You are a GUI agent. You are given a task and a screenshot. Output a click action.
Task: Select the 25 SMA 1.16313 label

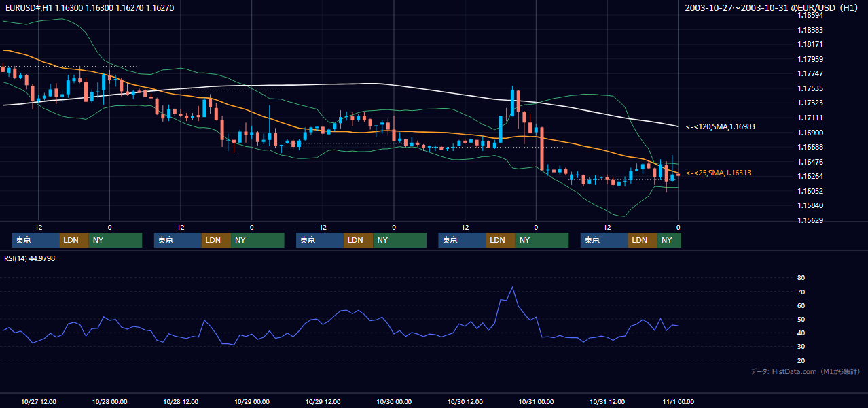[x=718, y=173]
